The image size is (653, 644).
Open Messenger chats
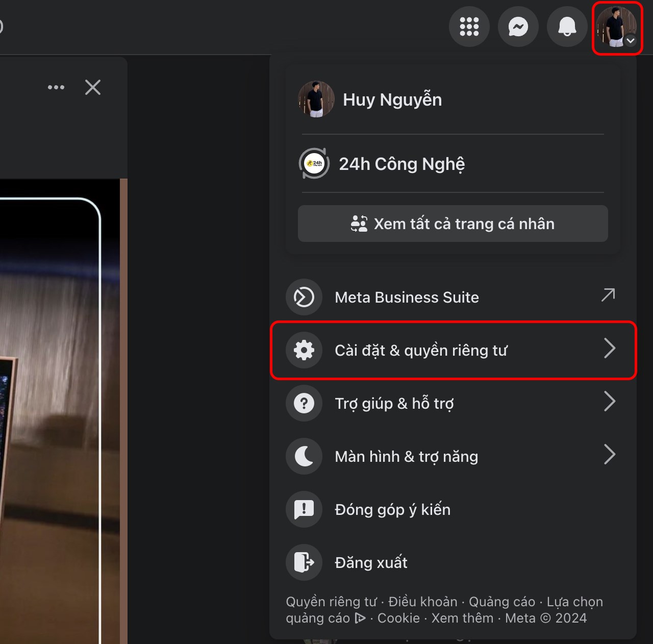coord(518,27)
